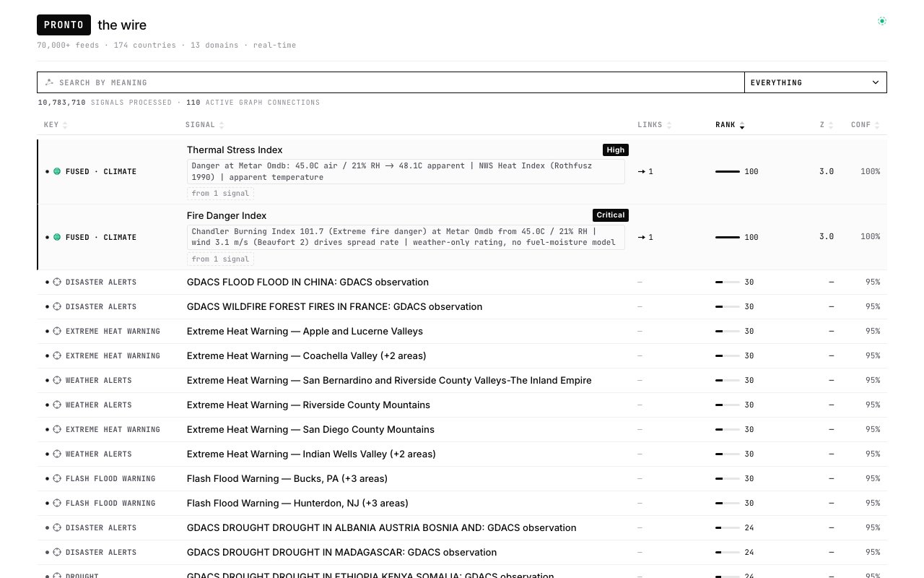The height and width of the screenshot is (578, 924).
Task: Click the 'Fire Danger Index' title
Action: tap(227, 215)
